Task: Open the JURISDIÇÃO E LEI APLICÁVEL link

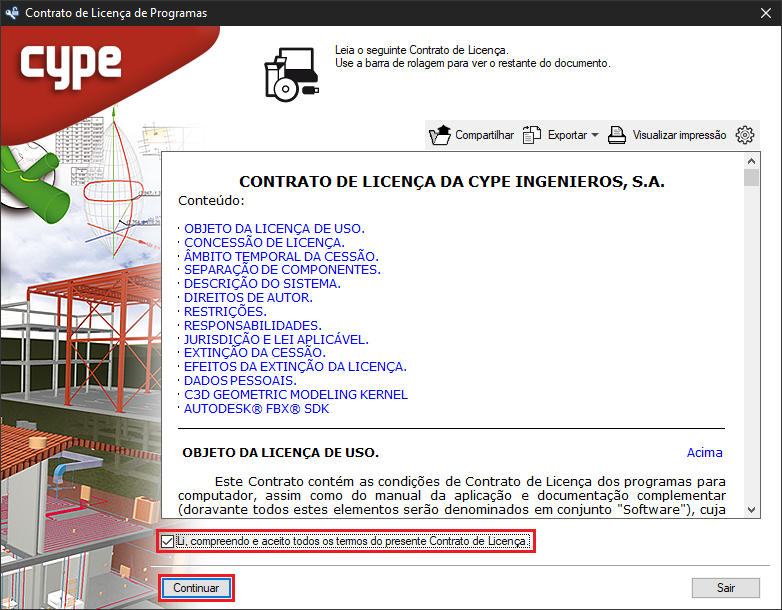Action: 276,340
